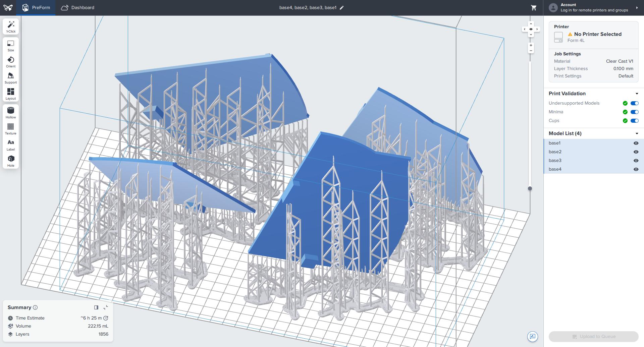Image resolution: width=644 pixels, height=347 pixels.
Task: Switch to the PreForm tab
Action: 36,8
